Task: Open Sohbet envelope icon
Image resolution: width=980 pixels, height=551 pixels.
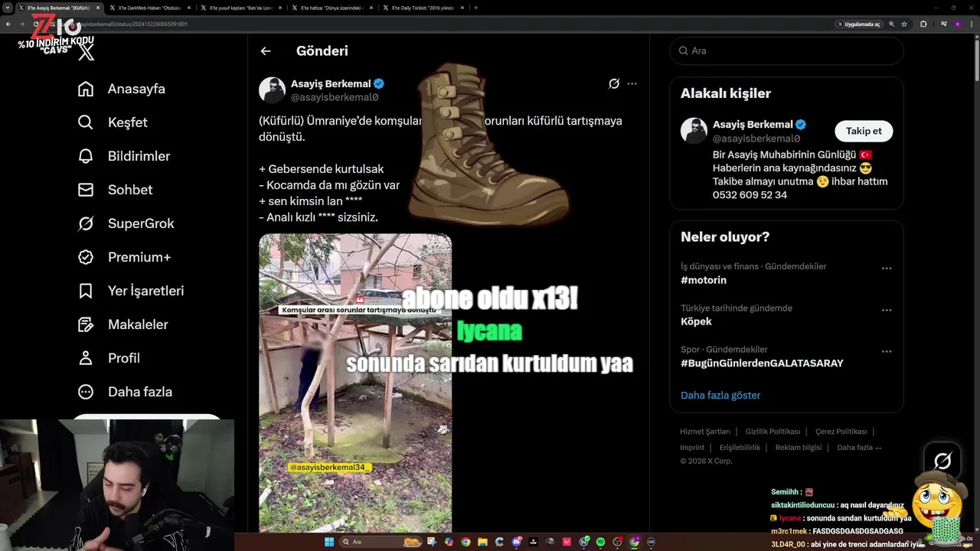Action: click(86, 190)
